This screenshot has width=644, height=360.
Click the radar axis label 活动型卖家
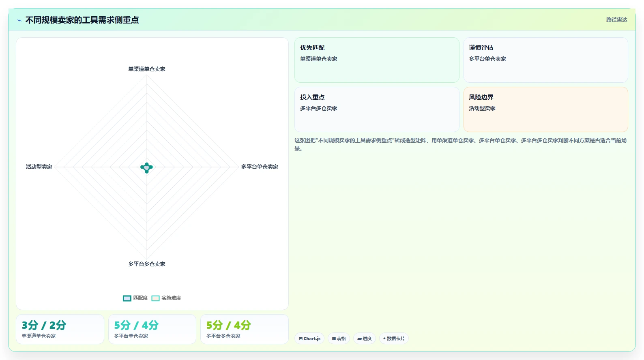click(39, 167)
